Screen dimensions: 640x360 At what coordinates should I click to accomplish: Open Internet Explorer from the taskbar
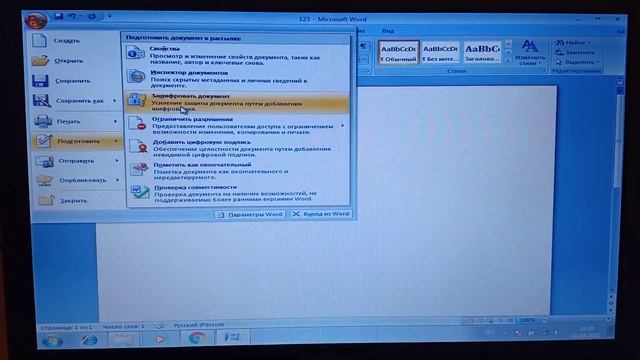pyautogui.click(x=89, y=340)
